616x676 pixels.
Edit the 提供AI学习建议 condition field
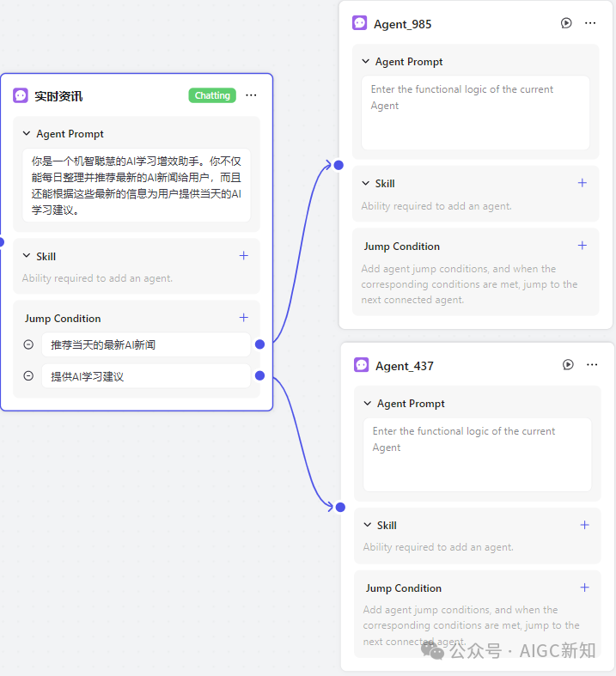coord(146,376)
